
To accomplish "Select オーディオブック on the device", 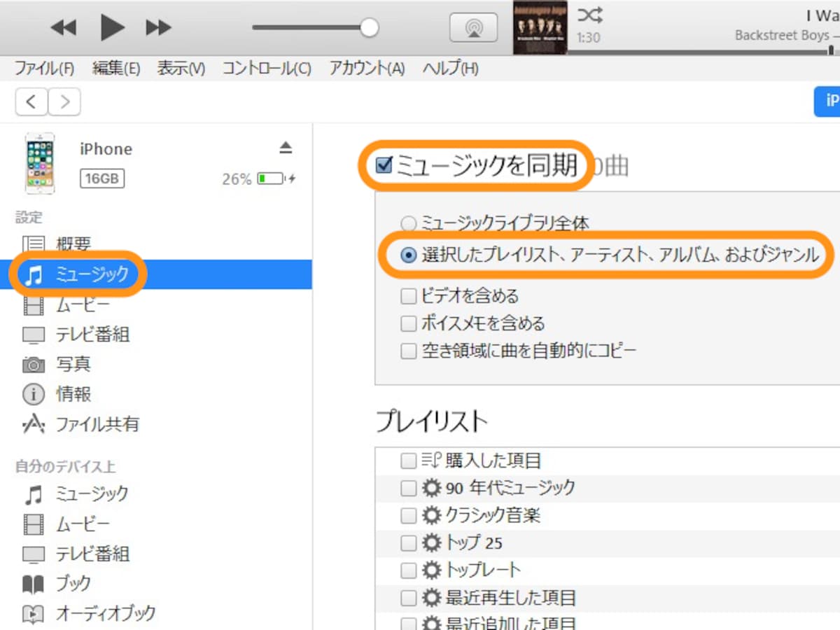I will [106, 613].
